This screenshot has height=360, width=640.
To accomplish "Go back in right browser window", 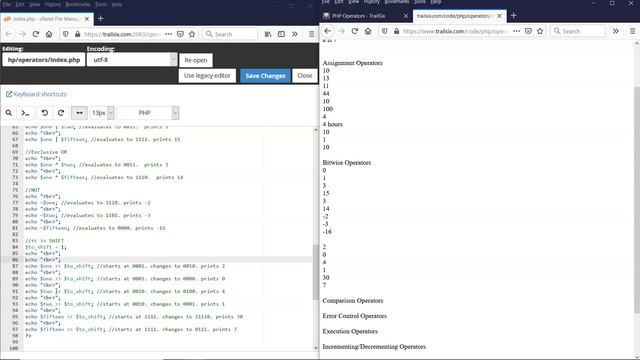I will (x=328, y=31).
